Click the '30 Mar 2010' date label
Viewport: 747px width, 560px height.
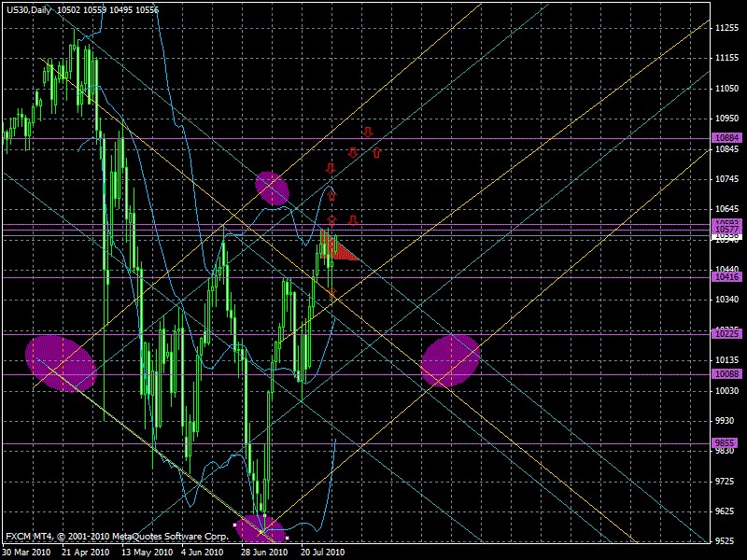click(26, 553)
